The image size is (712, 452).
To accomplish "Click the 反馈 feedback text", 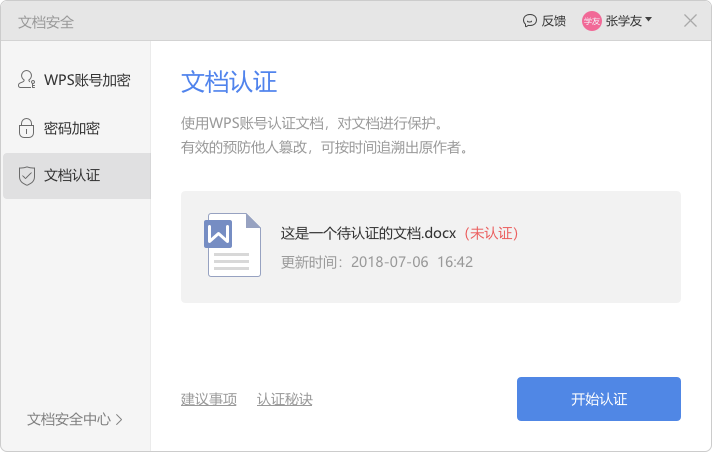I will (553, 21).
